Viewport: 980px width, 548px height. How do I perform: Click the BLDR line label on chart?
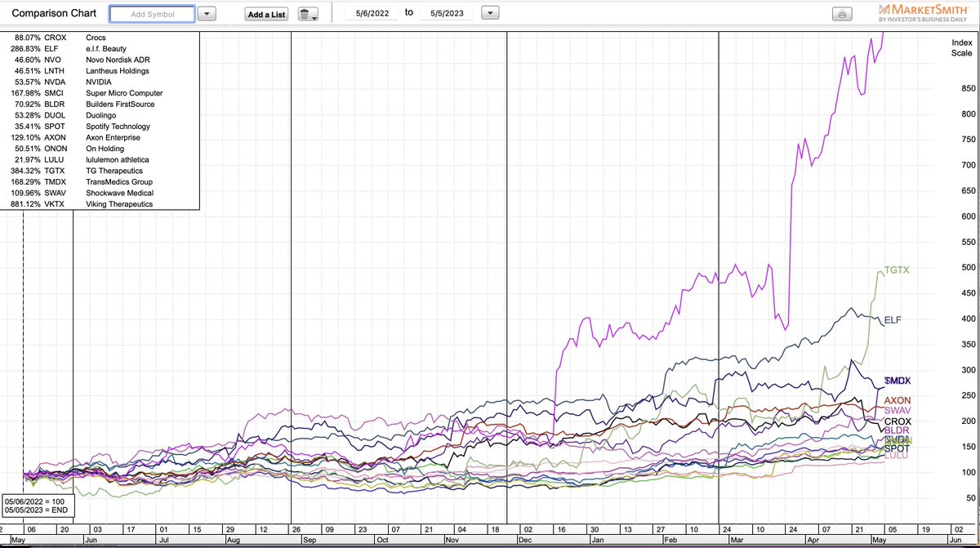click(897, 430)
